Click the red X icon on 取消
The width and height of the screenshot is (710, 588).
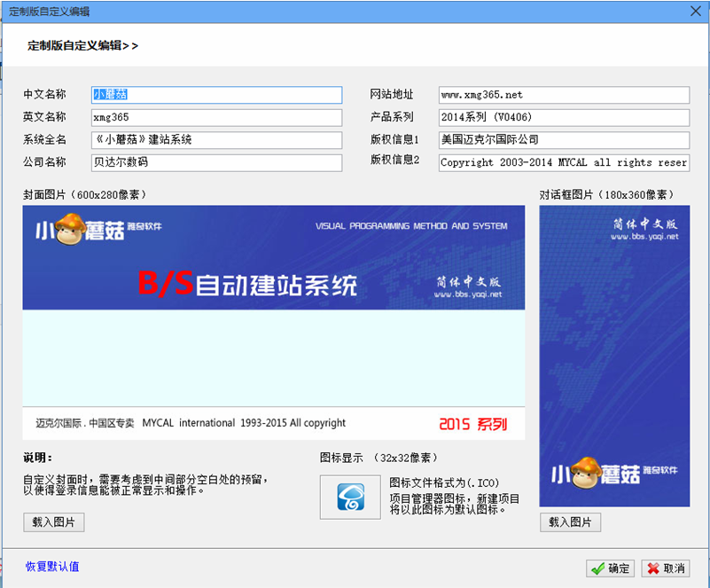pyautogui.click(x=653, y=568)
